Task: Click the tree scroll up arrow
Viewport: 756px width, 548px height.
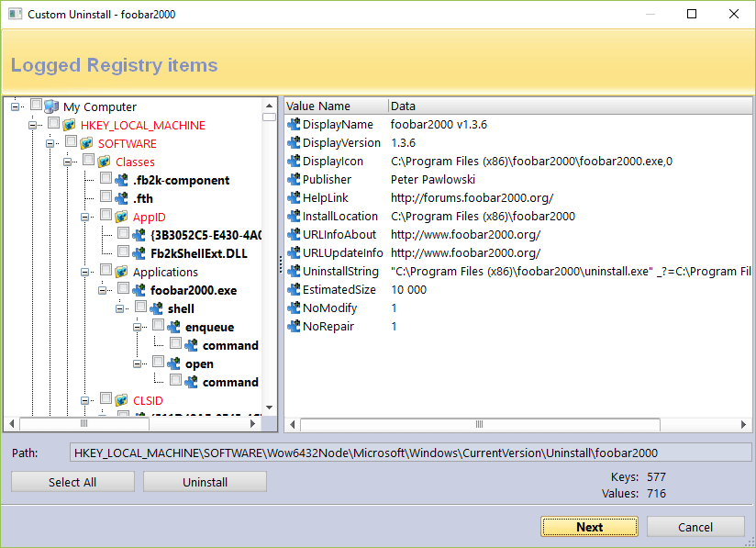Action: [269, 106]
